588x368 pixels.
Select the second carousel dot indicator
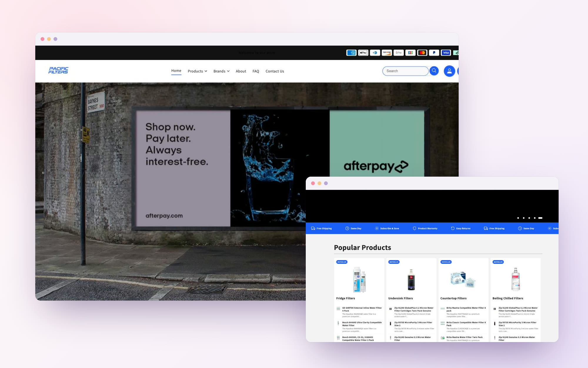(x=524, y=218)
